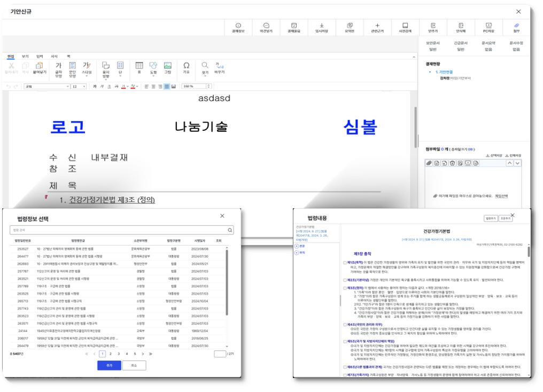This screenshot has width=543, height=392.
Task: Check the 제1조(목적) checkbox
Action: click(x=345, y=263)
